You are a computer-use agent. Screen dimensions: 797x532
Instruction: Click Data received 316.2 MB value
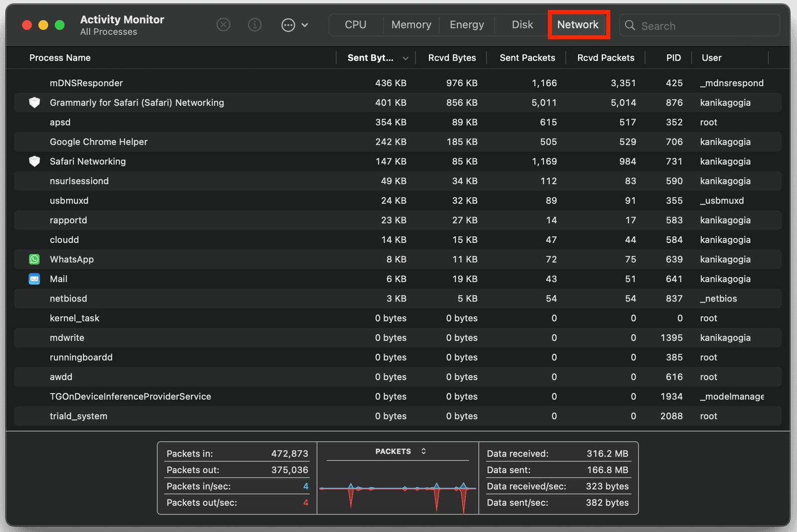pos(607,453)
